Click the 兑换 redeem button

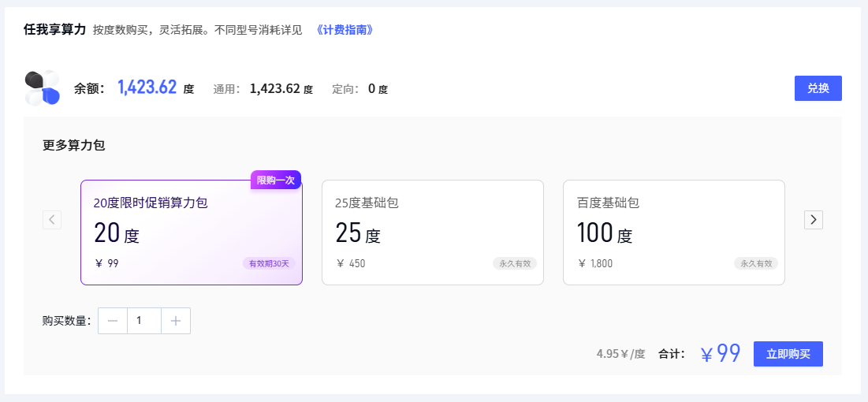click(818, 88)
